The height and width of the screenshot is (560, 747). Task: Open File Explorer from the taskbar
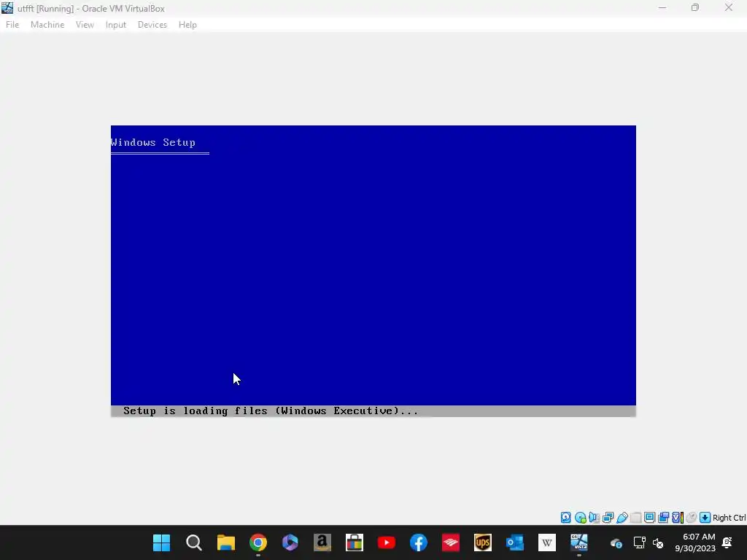click(x=226, y=542)
